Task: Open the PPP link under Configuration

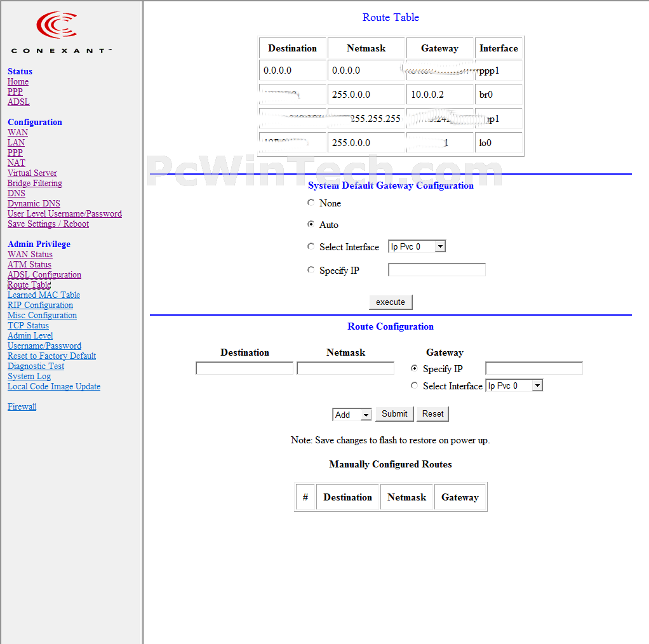Action: 15,152
